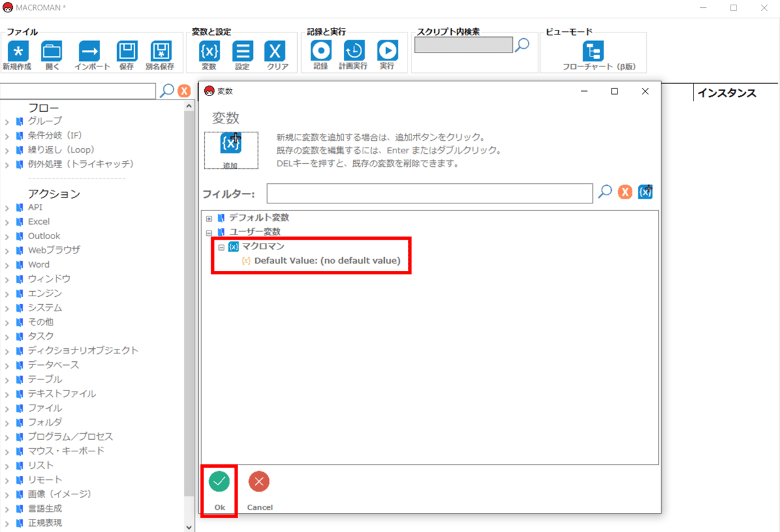This screenshot has height=532, width=780.
Task: Open the 設定 (Settings) toolbar icon
Action: point(242,51)
